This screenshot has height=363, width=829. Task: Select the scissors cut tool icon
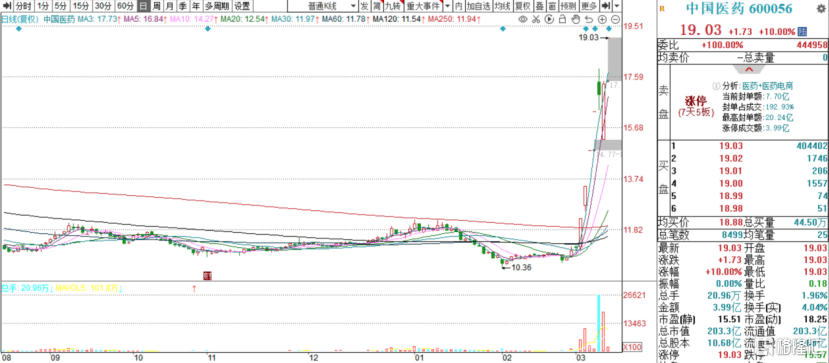[x=536, y=19]
